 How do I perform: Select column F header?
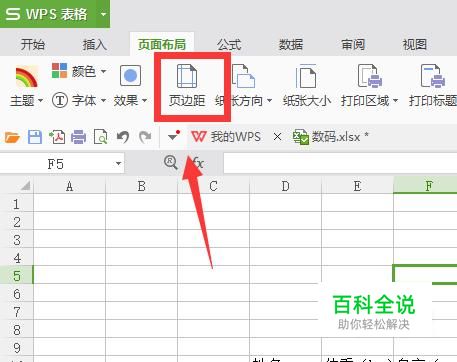pyautogui.click(x=425, y=186)
